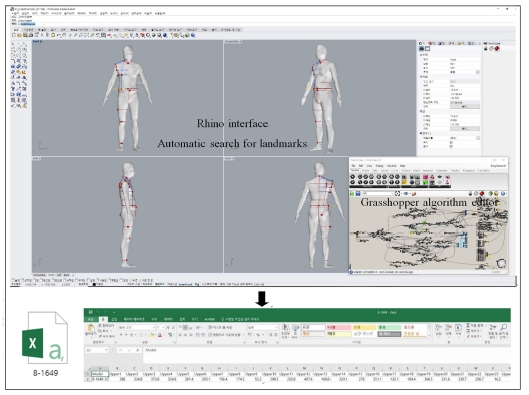This screenshot has height=395, width=529.
Task: Open Grasshopper Edit menu
Action: 361,166
